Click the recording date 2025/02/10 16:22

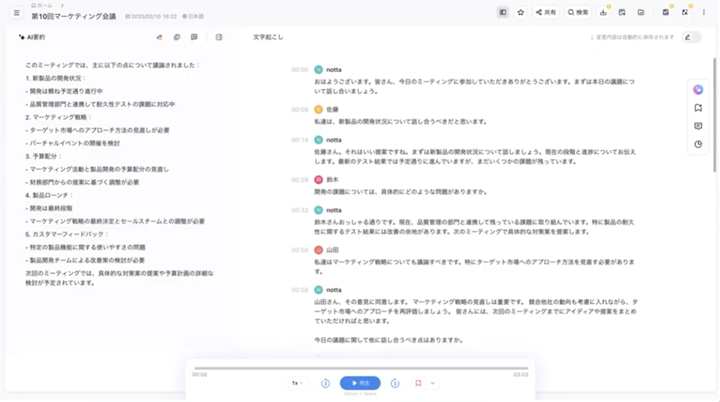[151, 17]
